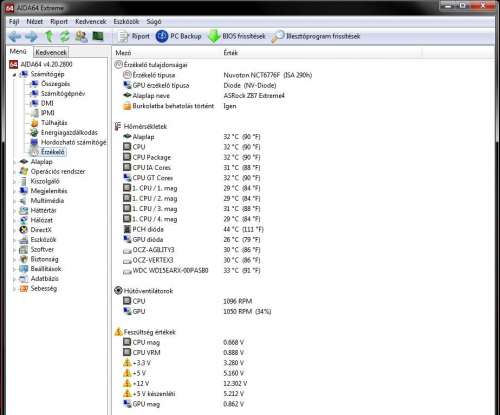Click the Biztonság shield icon
The height and width of the screenshot is (415, 500).
(23, 259)
